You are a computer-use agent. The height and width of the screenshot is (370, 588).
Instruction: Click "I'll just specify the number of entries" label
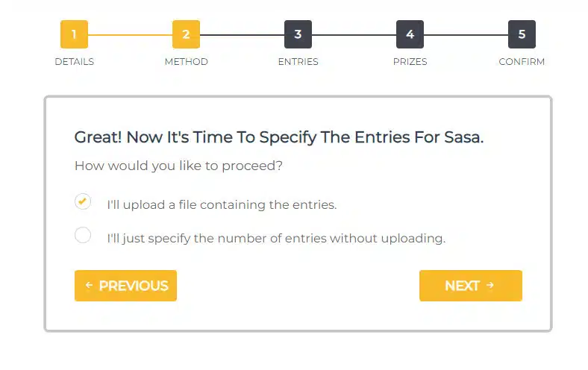(276, 239)
